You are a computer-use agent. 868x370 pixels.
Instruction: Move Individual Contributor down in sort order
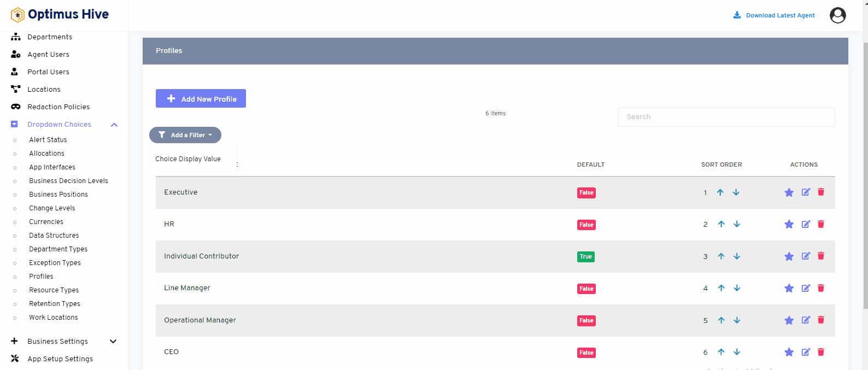click(x=737, y=256)
